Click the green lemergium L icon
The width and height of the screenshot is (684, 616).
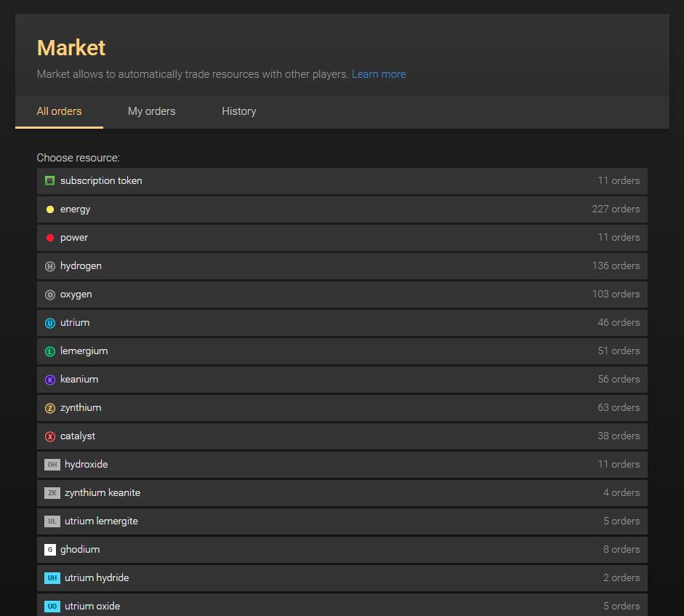(x=50, y=351)
